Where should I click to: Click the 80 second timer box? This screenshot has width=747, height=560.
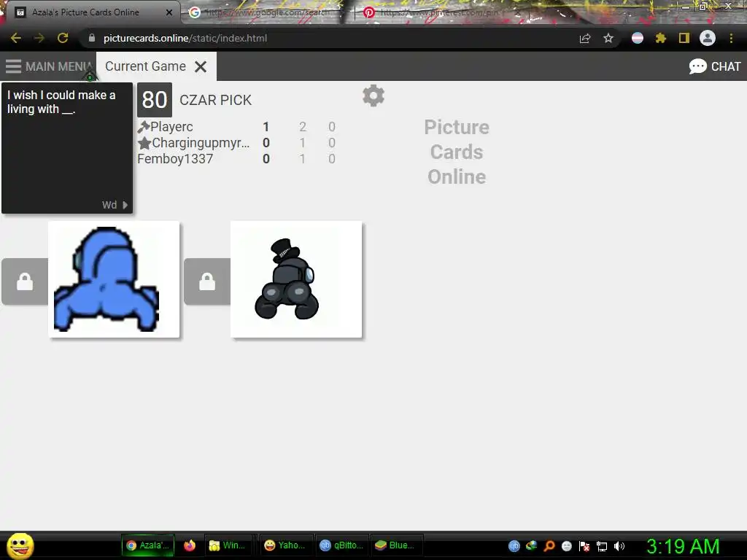[x=155, y=99]
